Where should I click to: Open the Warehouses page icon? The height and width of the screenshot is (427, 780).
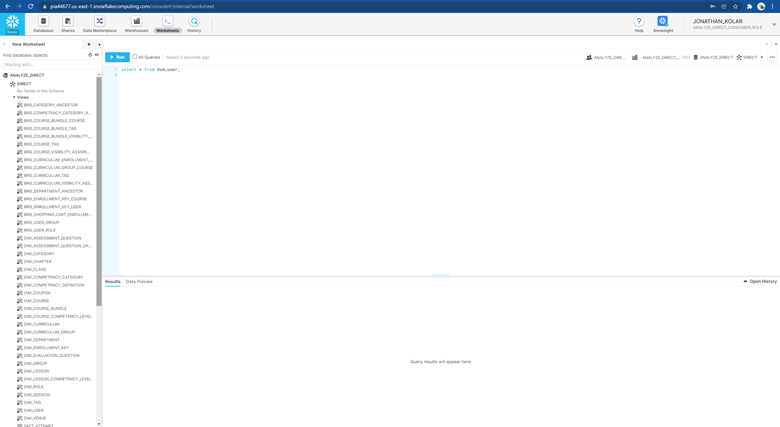point(136,21)
